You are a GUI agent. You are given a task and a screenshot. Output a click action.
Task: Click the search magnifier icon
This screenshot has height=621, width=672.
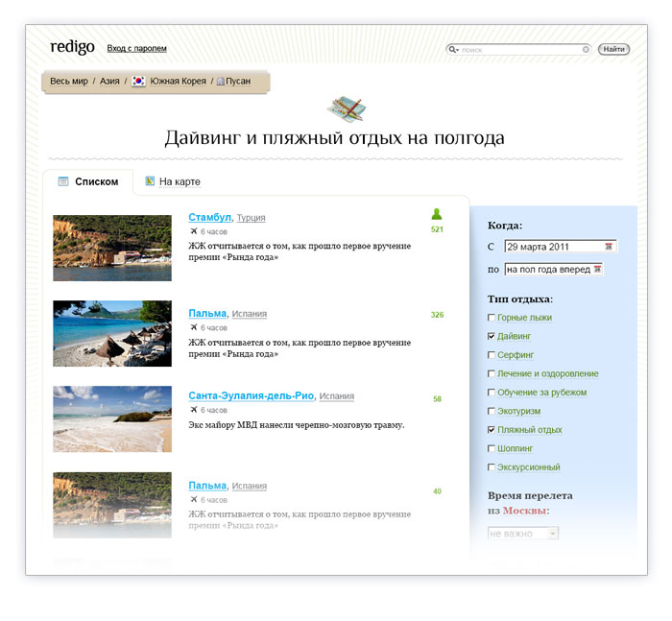453,49
